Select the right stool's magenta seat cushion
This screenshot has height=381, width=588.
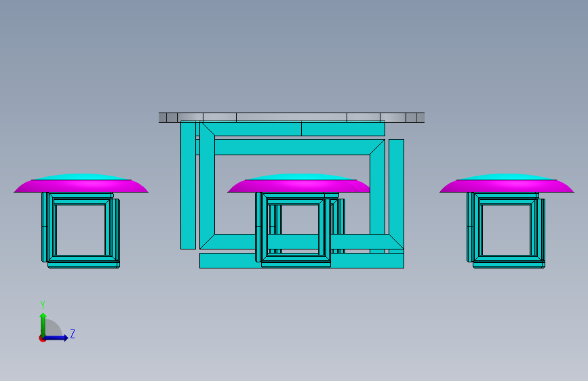[x=507, y=186]
